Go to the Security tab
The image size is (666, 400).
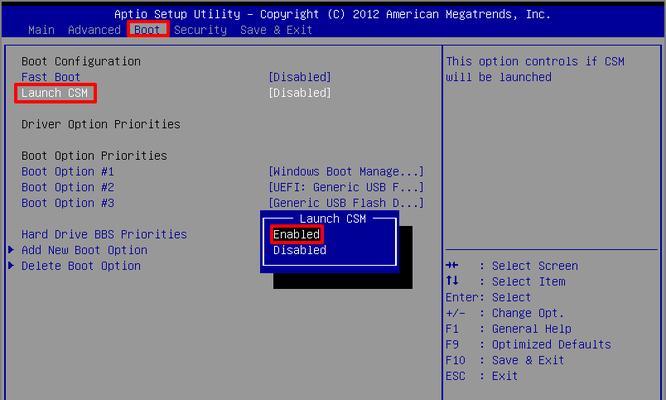pos(200,30)
